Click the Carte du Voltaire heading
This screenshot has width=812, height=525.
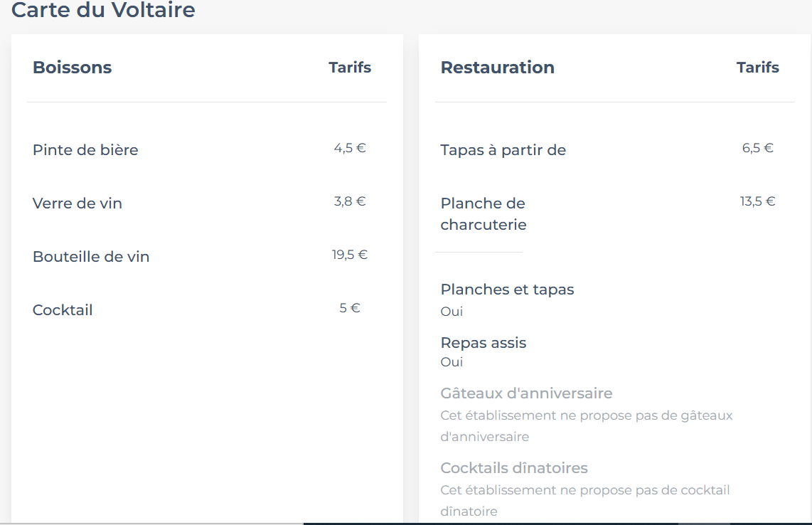[103, 9]
